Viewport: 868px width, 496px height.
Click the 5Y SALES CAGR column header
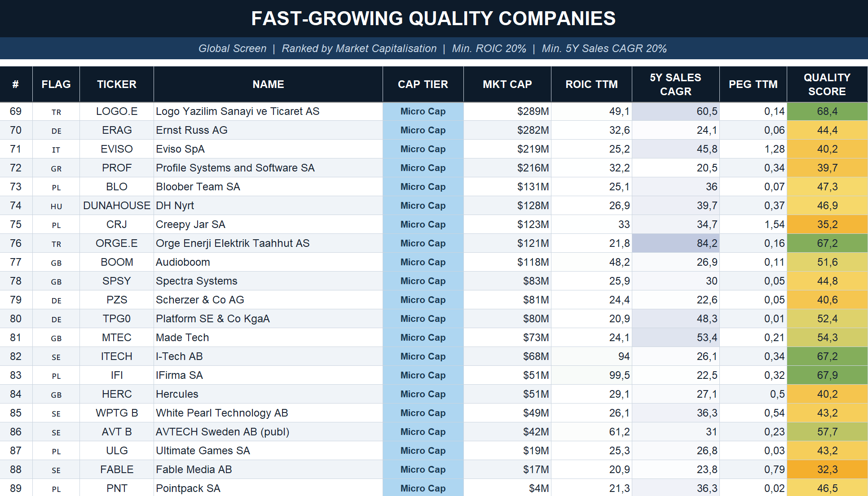pos(675,84)
